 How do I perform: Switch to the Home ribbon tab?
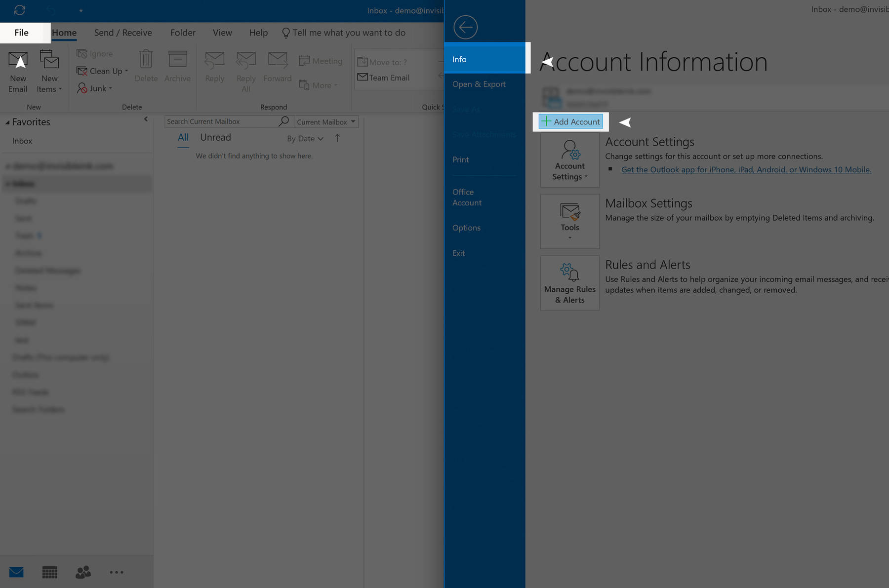pos(64,33)
